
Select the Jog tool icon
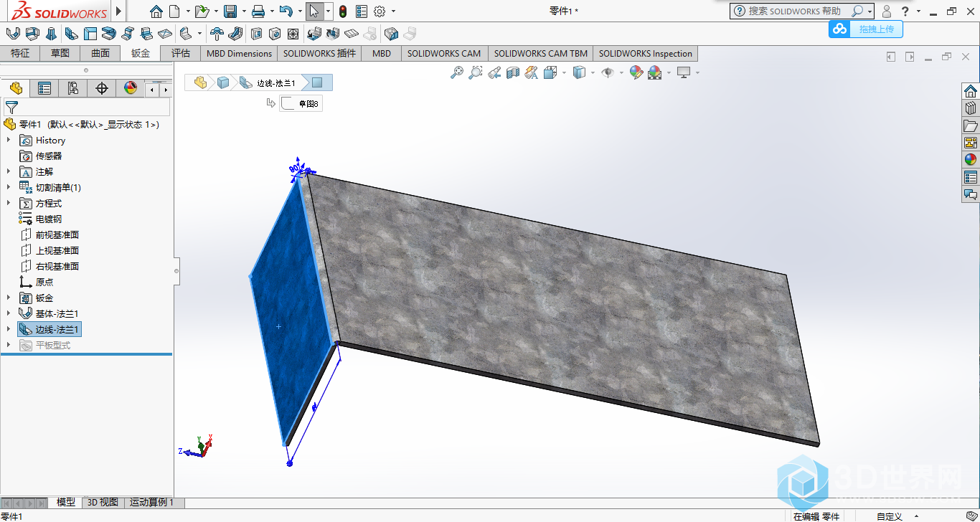[x=128, y=33]
